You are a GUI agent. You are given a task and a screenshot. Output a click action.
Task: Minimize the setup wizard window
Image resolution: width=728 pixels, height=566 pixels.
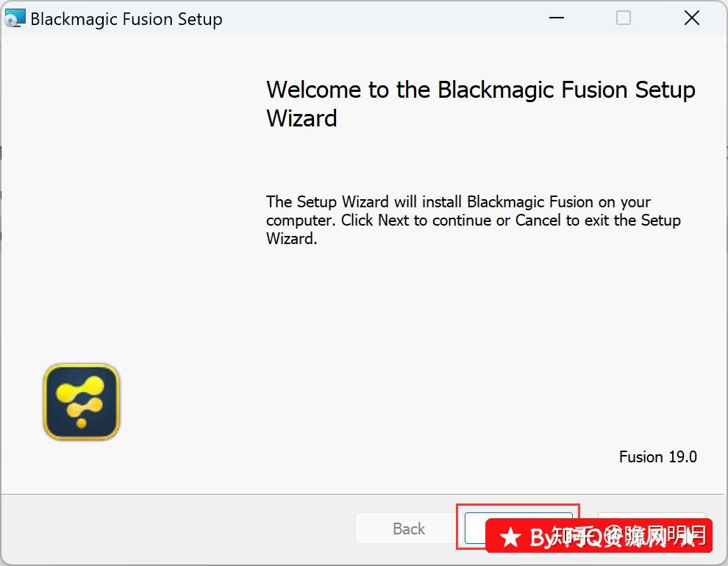(x=557, y=18)
